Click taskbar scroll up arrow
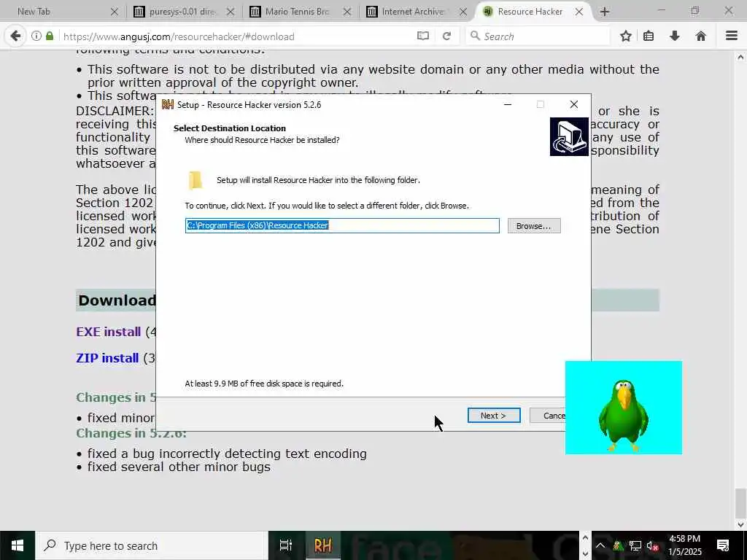Viewport: 747px width, 560px height. (x=586, y=537)
